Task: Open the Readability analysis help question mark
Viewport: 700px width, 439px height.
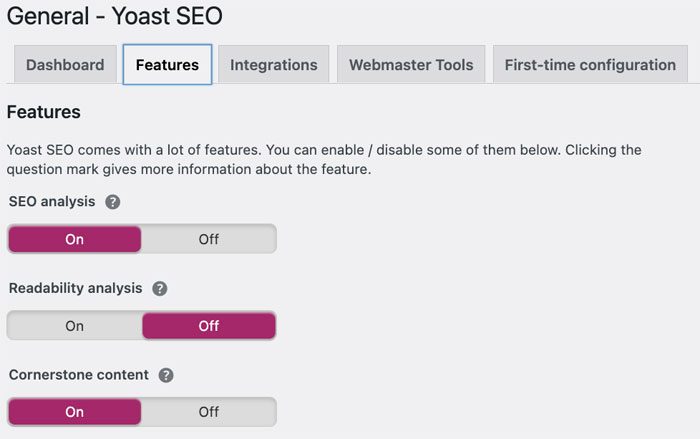Action: point(160,289)
